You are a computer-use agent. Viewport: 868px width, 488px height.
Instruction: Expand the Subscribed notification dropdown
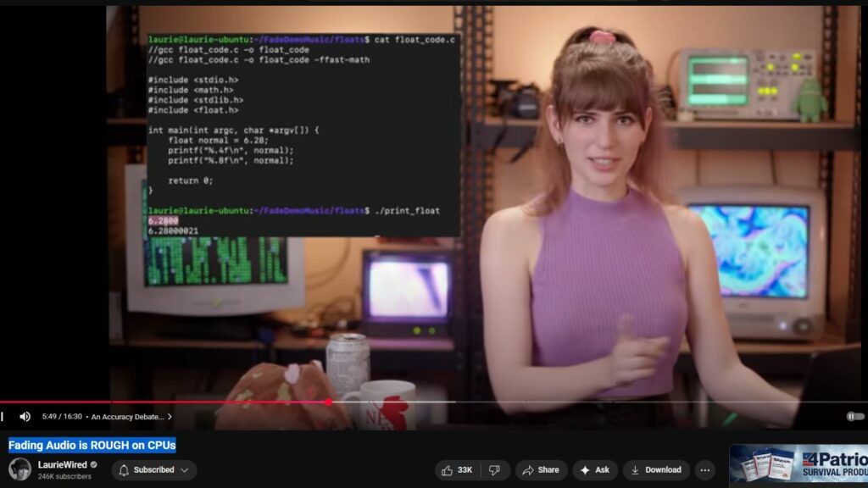(153, 470)
